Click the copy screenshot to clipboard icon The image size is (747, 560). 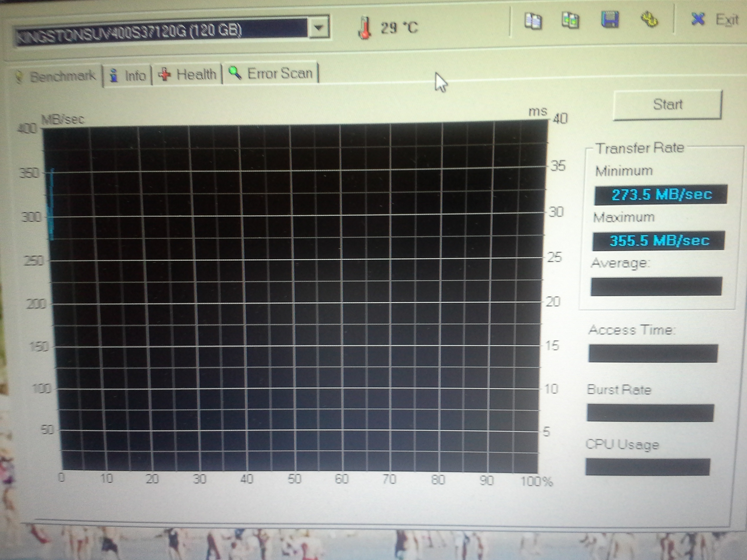[570, 20]
